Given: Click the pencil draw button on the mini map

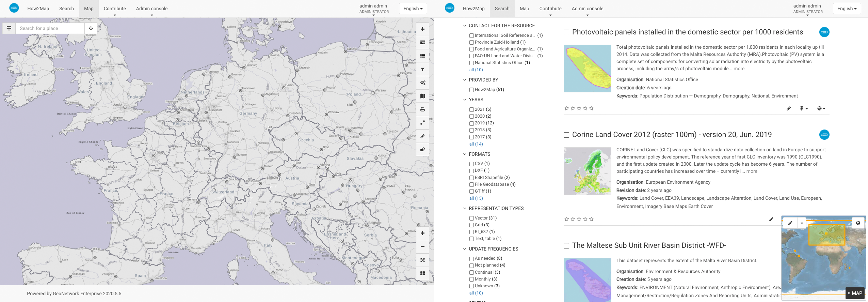Looking at the screenshot, I should [x=790, y=223].
